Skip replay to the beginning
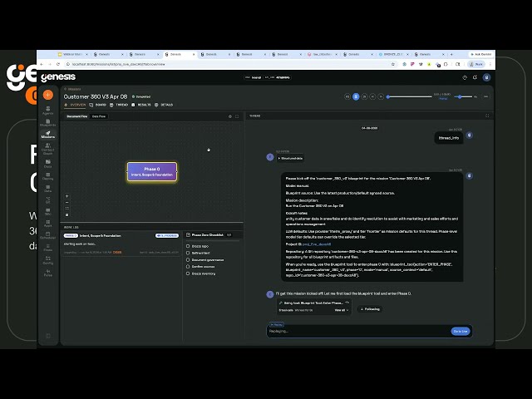Image resolution: width=532 pixels, height=399 pixels. (x=347, y=96)
